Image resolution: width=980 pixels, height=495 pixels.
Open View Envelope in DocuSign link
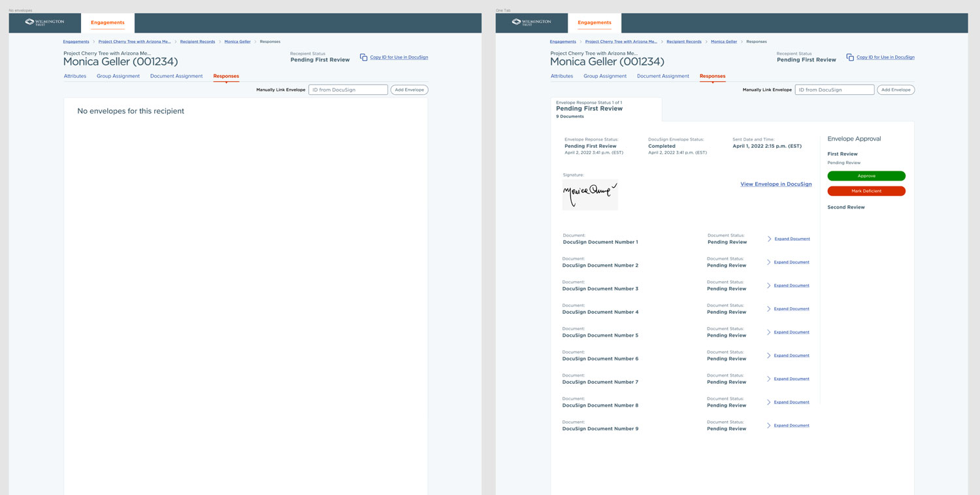(x=776, y=184)
